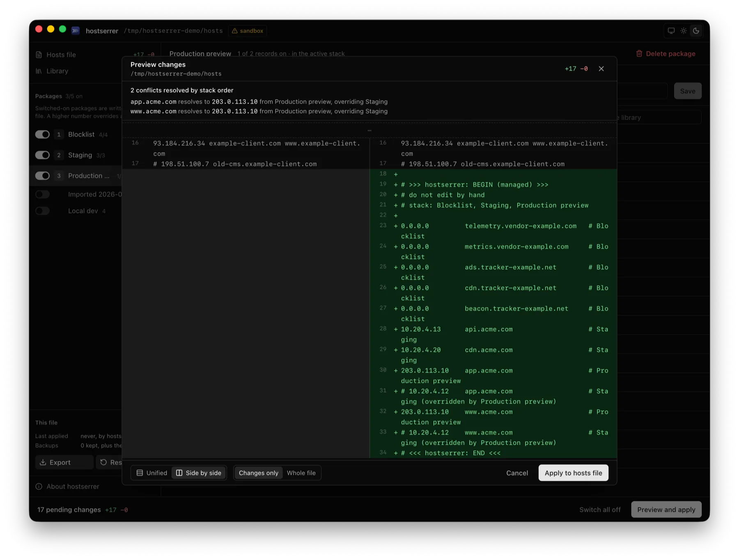Screen dimensions: 739x560
Task: Click the api.acme.com added line
Action: [493, 335]
